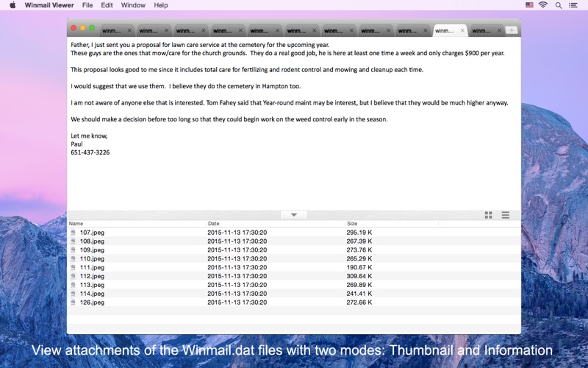Sort attachments by Name column header
Viewport: 588px width, 368px height.
tap(137, 224)
